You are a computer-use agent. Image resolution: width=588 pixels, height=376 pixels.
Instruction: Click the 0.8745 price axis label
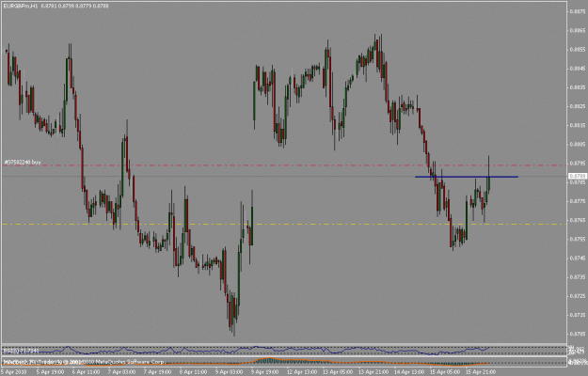tap(578, 258)
